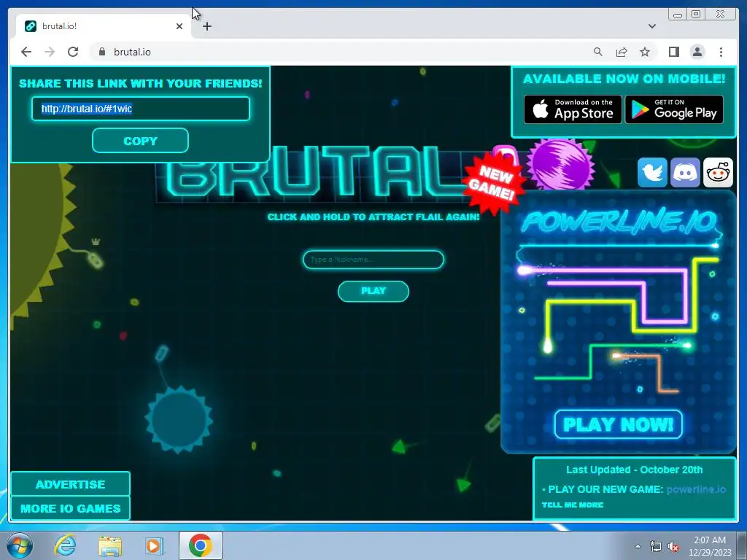Image resolution: width=747 pixels, height=560 pixels.
Task: Click the zoom magnifier icon in address bar
Action: pos(598,52)
